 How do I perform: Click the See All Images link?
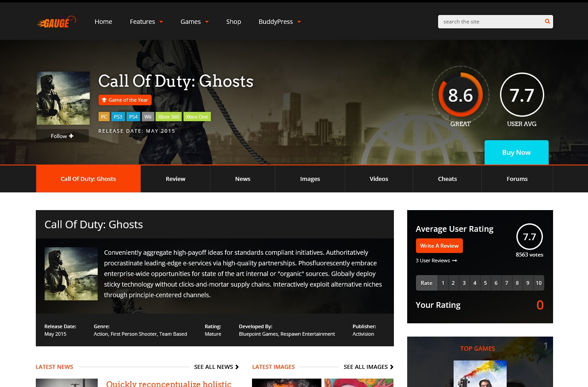369,367
